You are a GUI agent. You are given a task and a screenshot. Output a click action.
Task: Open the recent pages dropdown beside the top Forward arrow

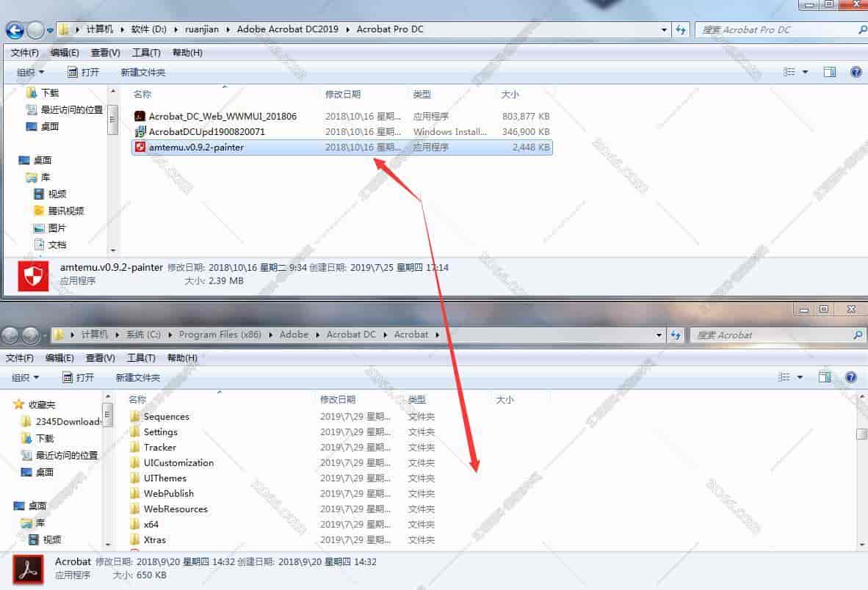(x=50, y=30)
